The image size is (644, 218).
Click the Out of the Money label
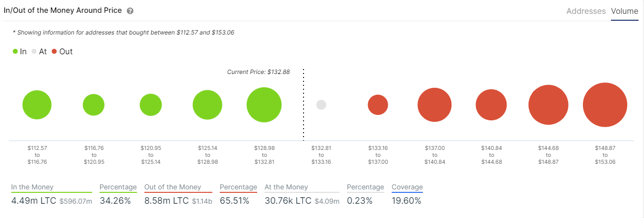(x=172, y=187)
